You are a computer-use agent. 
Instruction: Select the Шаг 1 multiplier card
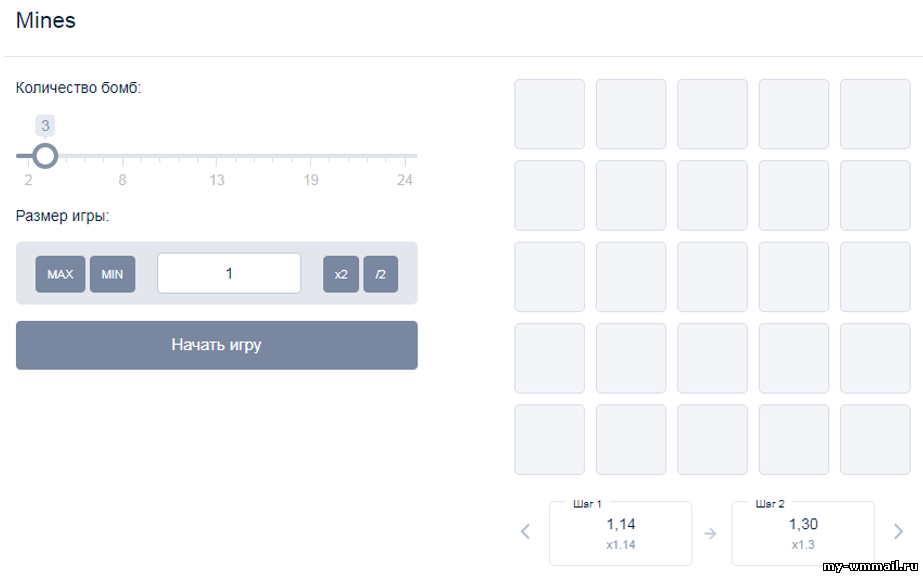coord(620,533)
